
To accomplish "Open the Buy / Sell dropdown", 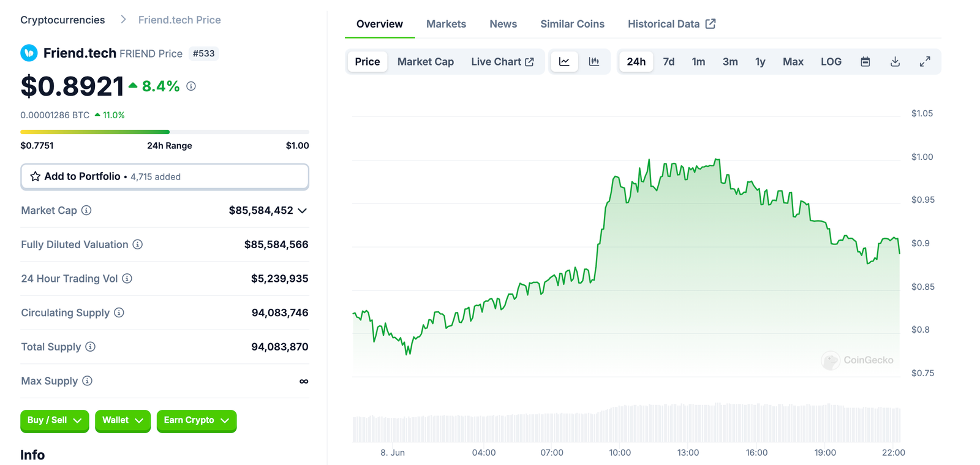I will coord(55,421).
